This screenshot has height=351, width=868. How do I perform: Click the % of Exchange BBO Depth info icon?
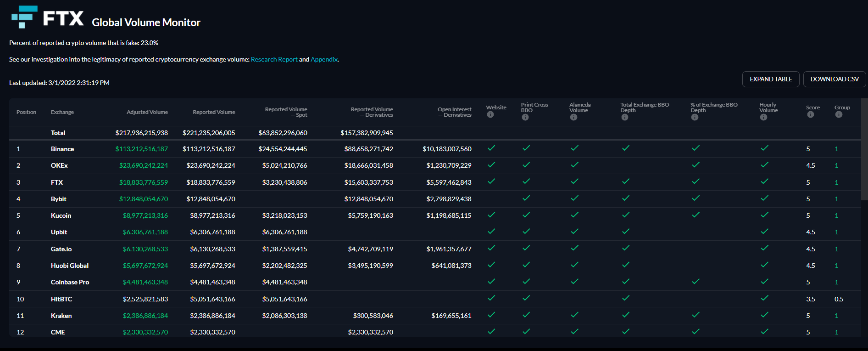coord(695,117)
